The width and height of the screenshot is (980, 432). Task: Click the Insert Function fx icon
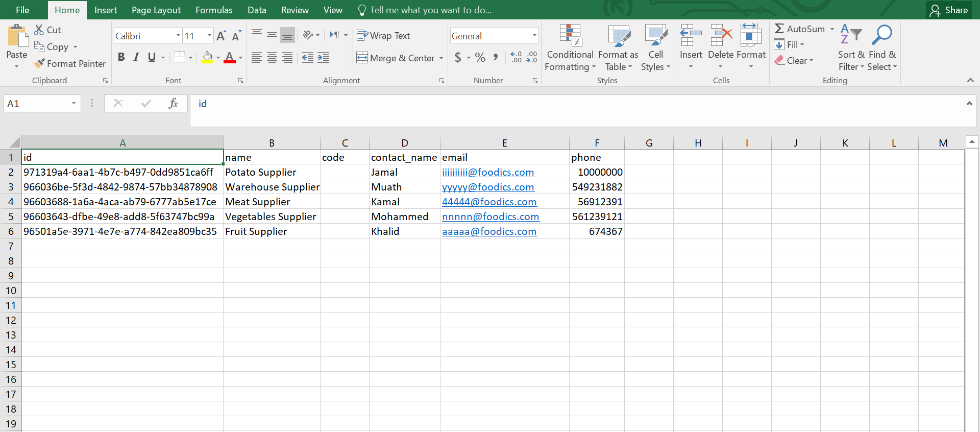click(173, 104)
